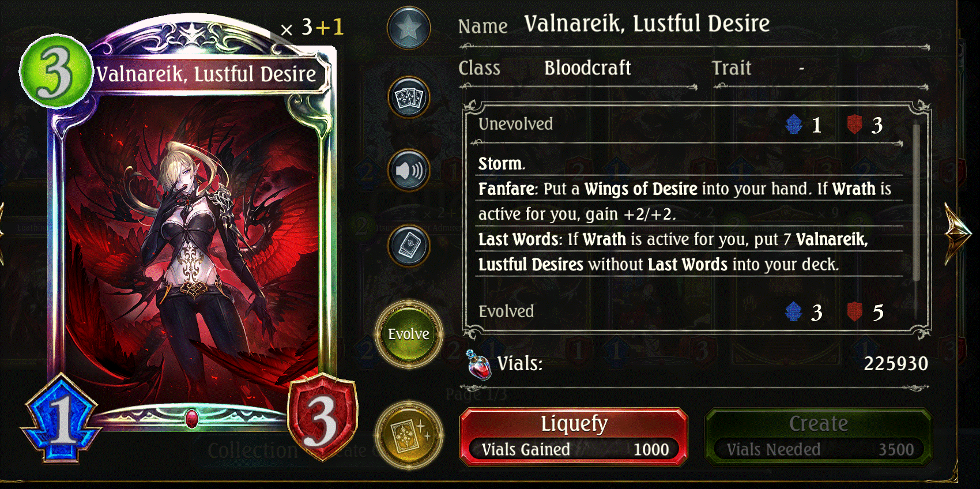Click the blue attack value emblem
Image resolution: width=980 pixels, height=489 pixels.
pyautogui.click(x=61, y=417)
